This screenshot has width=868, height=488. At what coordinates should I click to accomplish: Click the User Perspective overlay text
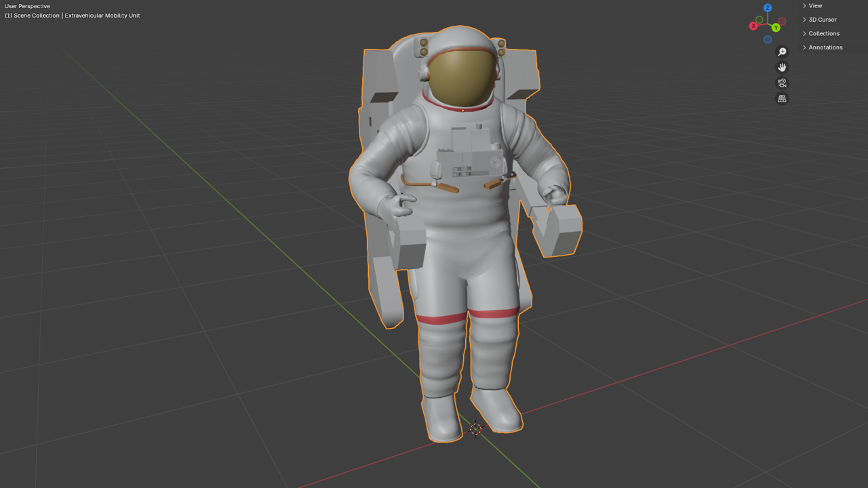[27, 6]
